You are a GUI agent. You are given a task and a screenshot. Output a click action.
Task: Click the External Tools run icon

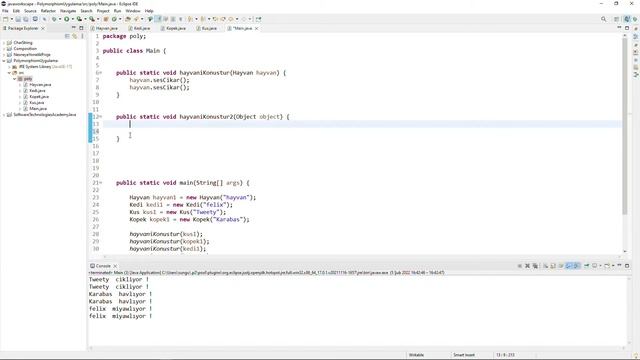92,19
